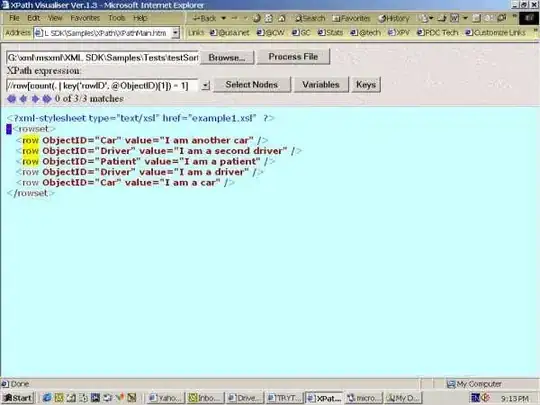Open the Tools menu

[116, 18]
